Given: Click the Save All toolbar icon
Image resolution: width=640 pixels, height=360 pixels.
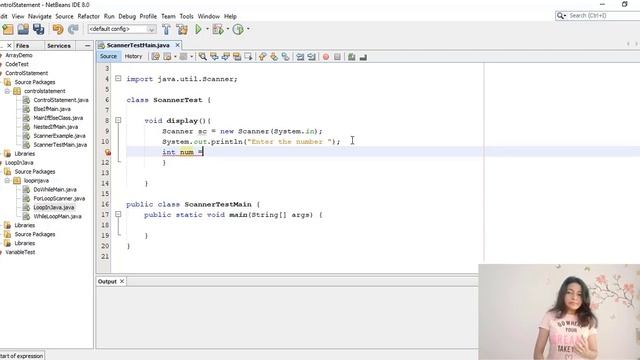Looking at the screenshot, I should pyautogui.click(x=38, y=29).
